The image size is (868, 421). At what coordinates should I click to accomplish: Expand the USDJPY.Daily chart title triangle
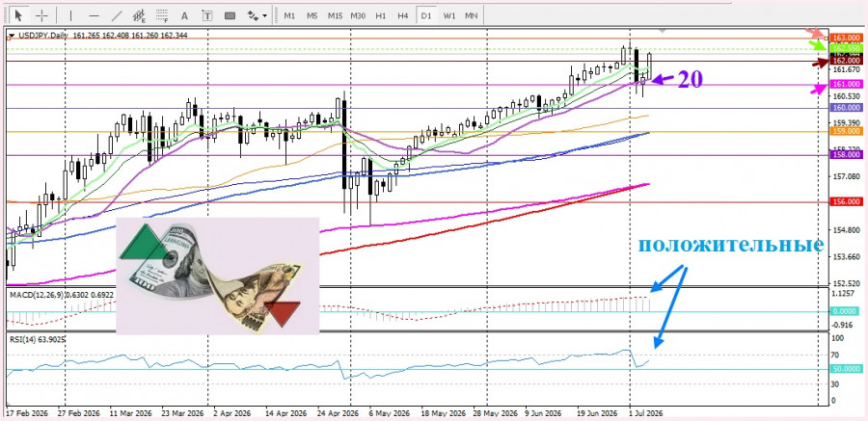tap(11, 35)
